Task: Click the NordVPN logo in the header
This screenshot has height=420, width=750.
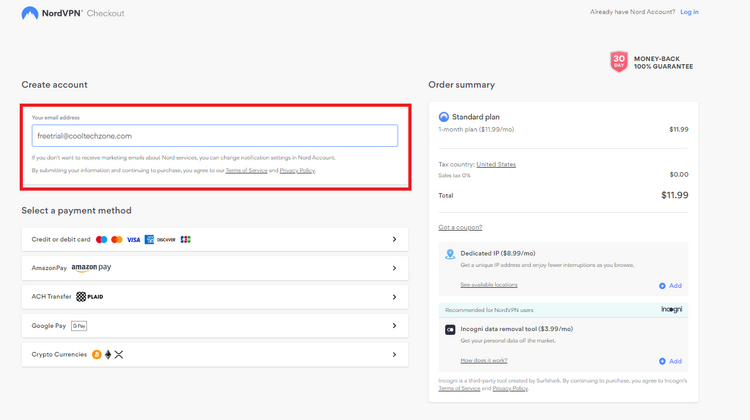Action: pyautogui.click(x=52, y=13)
